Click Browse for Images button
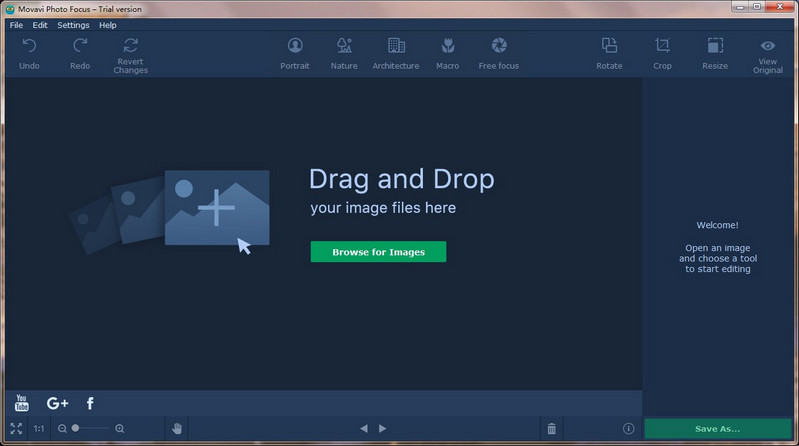Viewport: 799px width, 446px height. [379, 252]
